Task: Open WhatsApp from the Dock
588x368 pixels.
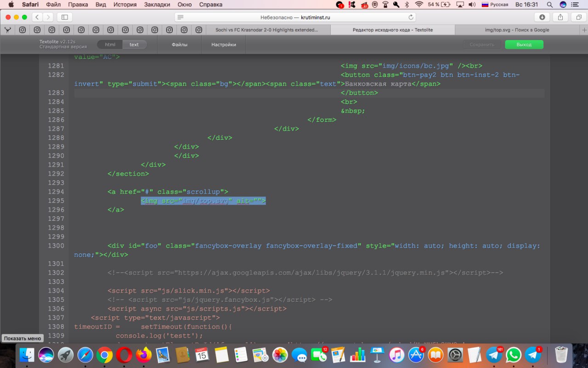Action: 514,355
